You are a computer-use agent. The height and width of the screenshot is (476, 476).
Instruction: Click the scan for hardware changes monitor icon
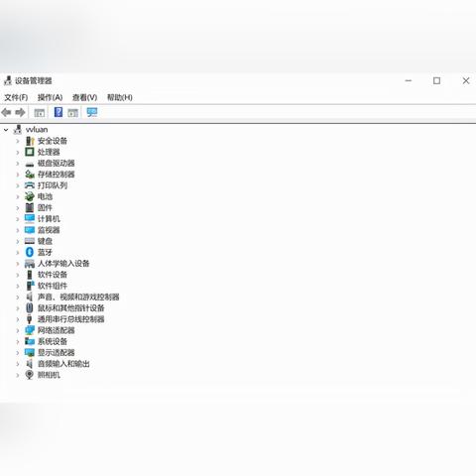[92, 112]
